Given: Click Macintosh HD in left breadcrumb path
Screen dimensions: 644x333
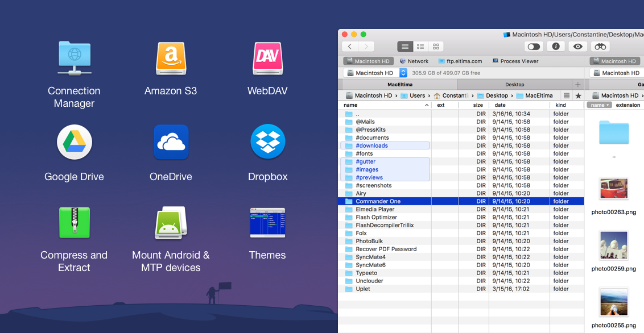Looking at the screenshot, I should [x=369, y=95].
